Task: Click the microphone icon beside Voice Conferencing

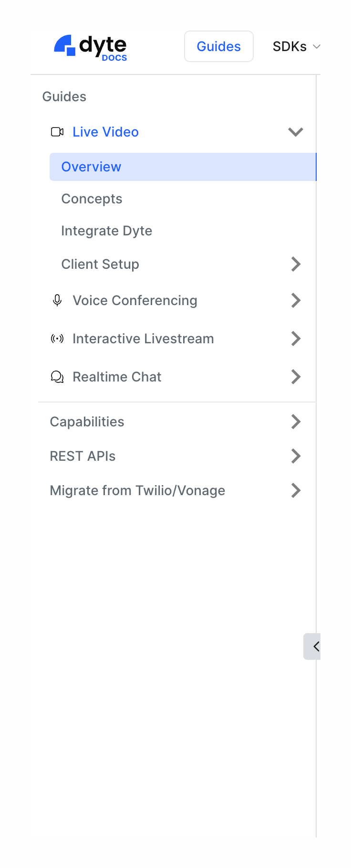Action: (57, 300)
